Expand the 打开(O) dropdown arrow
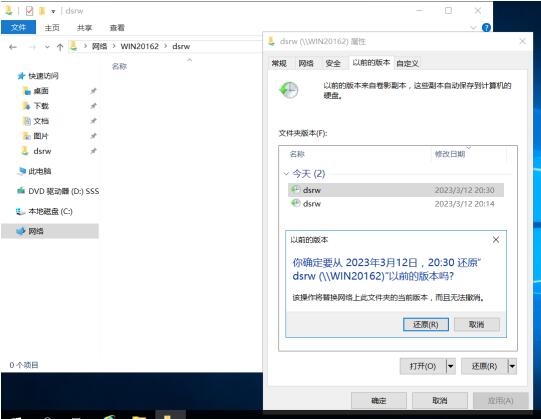Screen dimensions: 541x419 (451, 366)
